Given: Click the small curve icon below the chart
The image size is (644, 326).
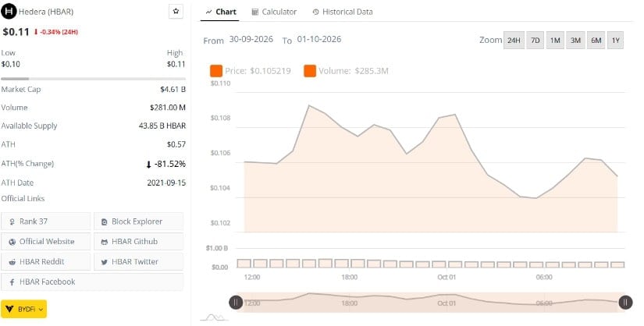Looking at the screenshot, I should tap(214, 317).
